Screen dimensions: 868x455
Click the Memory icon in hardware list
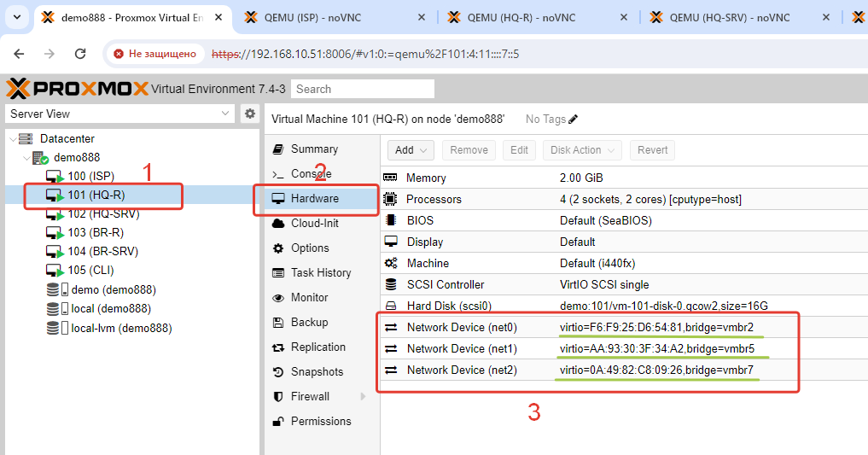(390, 178)
